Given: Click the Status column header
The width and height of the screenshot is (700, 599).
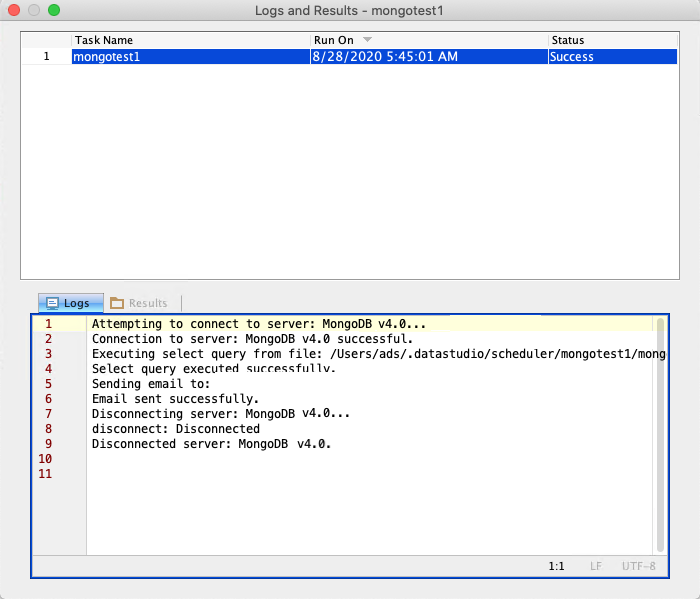Looking at the screenshot, I should [x=612, y=40].
